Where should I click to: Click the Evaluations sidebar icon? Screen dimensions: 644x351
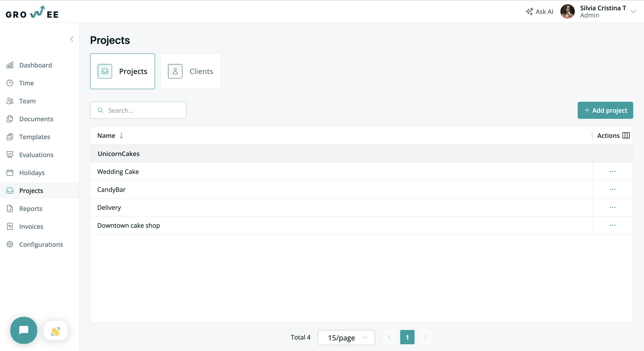(10, 155)
